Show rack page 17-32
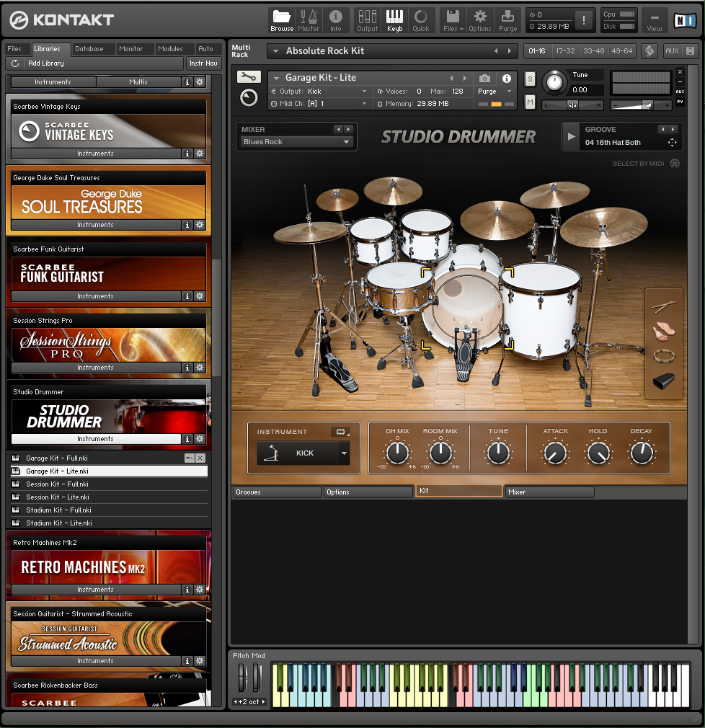Screen dimensions: 705x728 coord(565,51)
